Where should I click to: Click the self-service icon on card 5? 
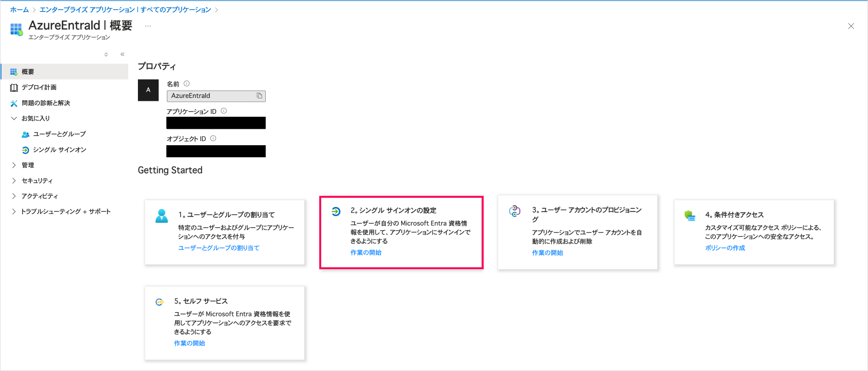point(160,302)
